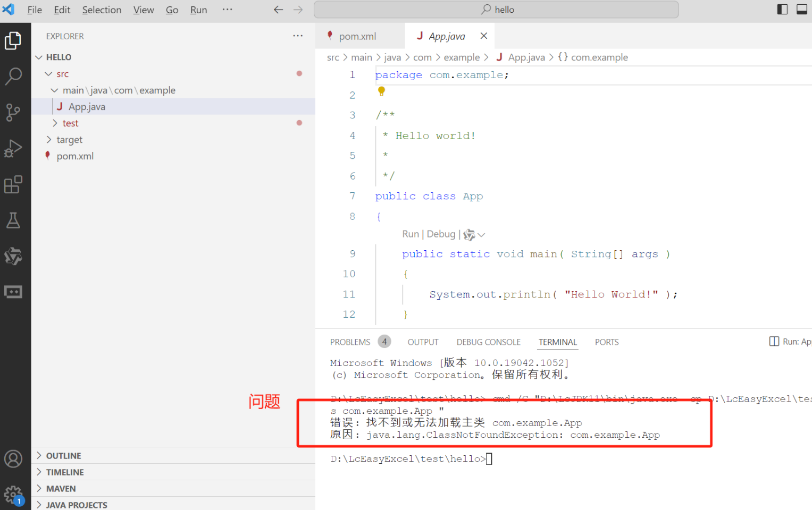Viewport: 812px width, 510px height.
Task: Open the Manage gear menu
Action: pyautogui.click(x=14, y=494)
